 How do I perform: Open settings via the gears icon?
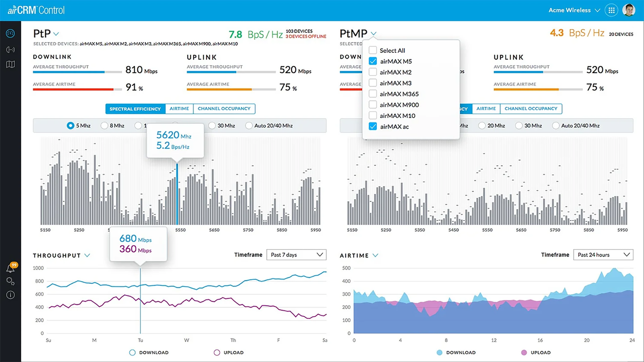coord(10,281)
